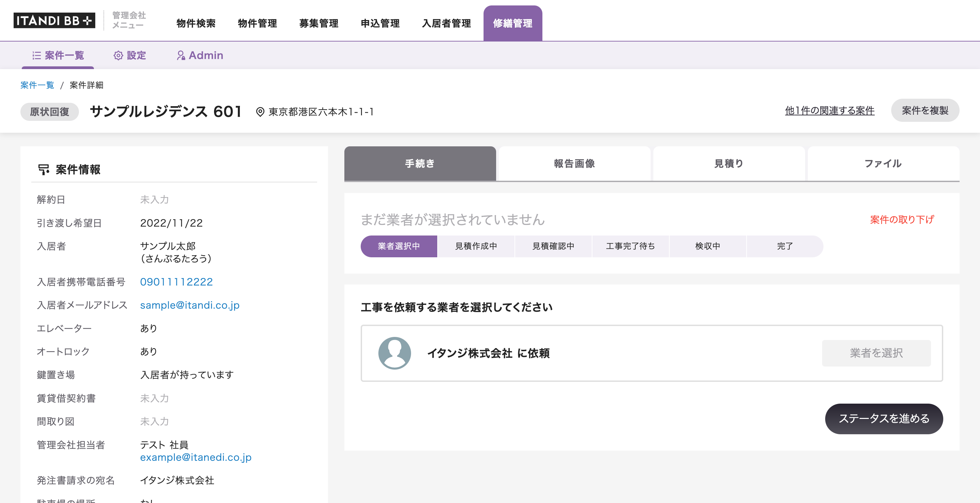Screen dimensions: 980x503
Task: Click the ITANDI BB logo
Action: click(54, 20)
